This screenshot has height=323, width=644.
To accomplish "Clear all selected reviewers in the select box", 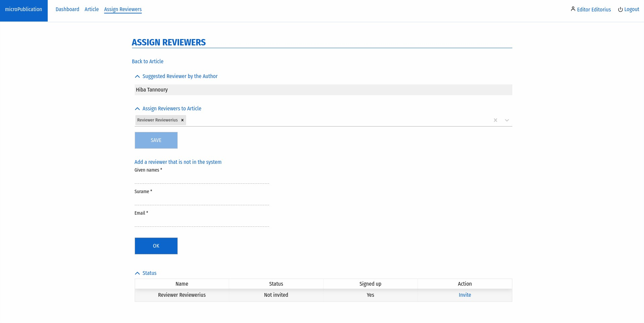I will point(495,120).
